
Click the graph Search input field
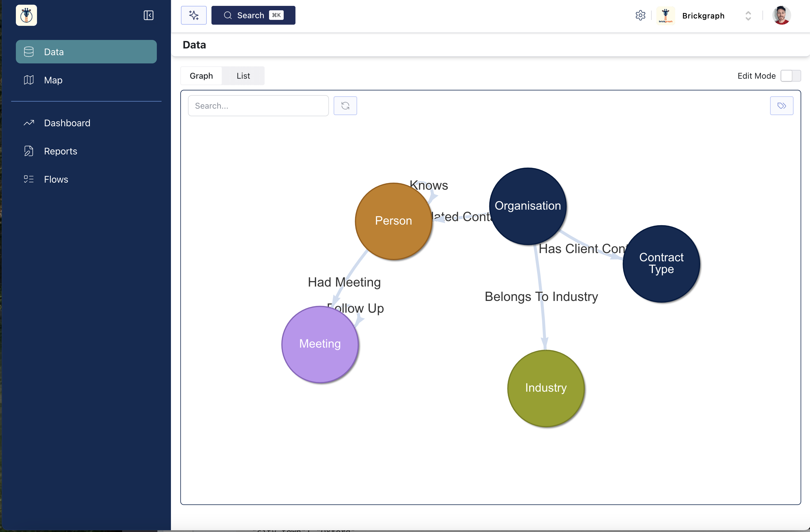(x=258, y=106)
